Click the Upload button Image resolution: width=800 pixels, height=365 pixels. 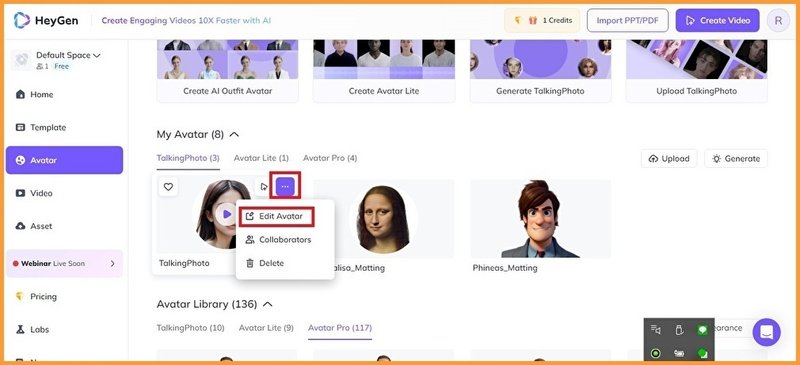[x=669, y=159]
